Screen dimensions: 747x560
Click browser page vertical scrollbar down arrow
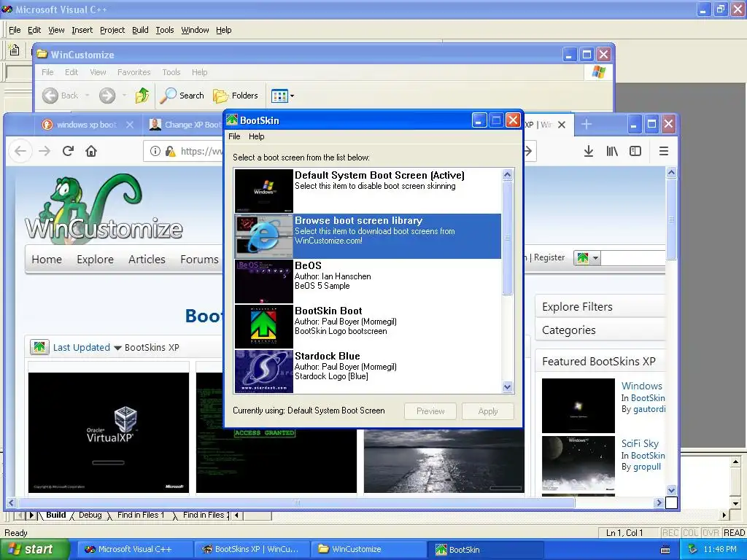coord(671,489)
